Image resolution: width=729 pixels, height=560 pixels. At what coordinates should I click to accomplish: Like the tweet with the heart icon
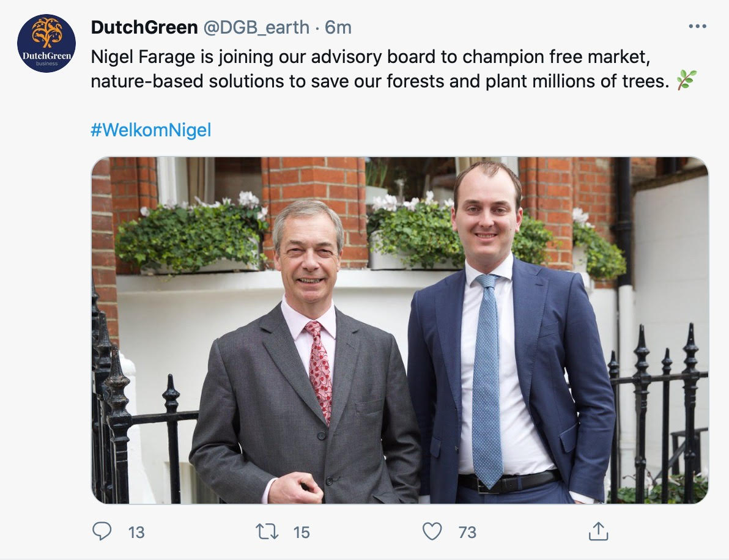[x=432, y=531]
